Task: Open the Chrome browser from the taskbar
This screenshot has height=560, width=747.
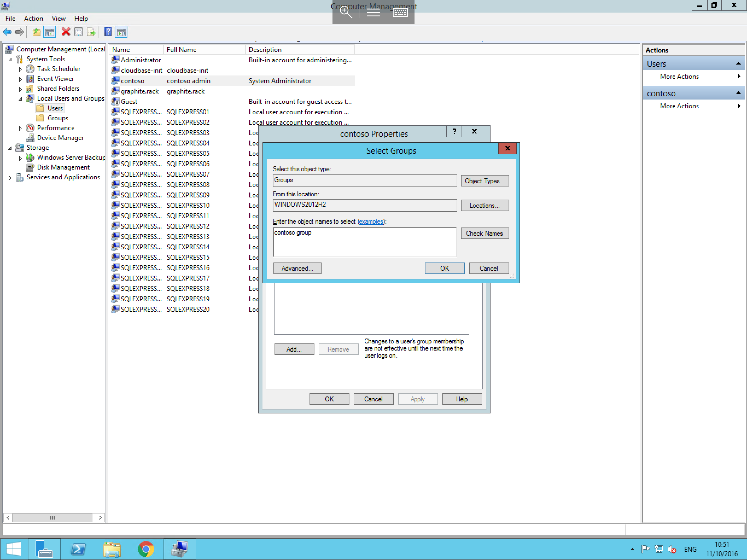Action: (146, 549)
